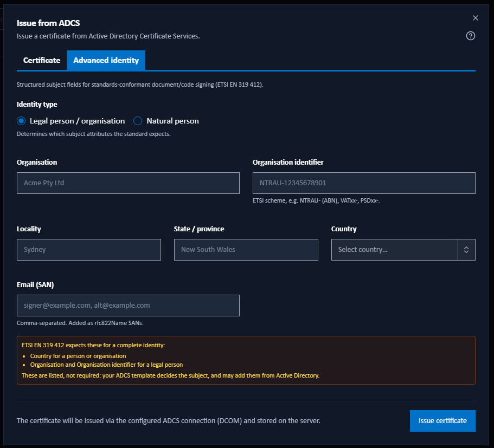Image resolution: width=494 pixels, height=448 pixels.
Task: Click 'Country for a person or organisation' item
Action: click(x=78, y=356)
